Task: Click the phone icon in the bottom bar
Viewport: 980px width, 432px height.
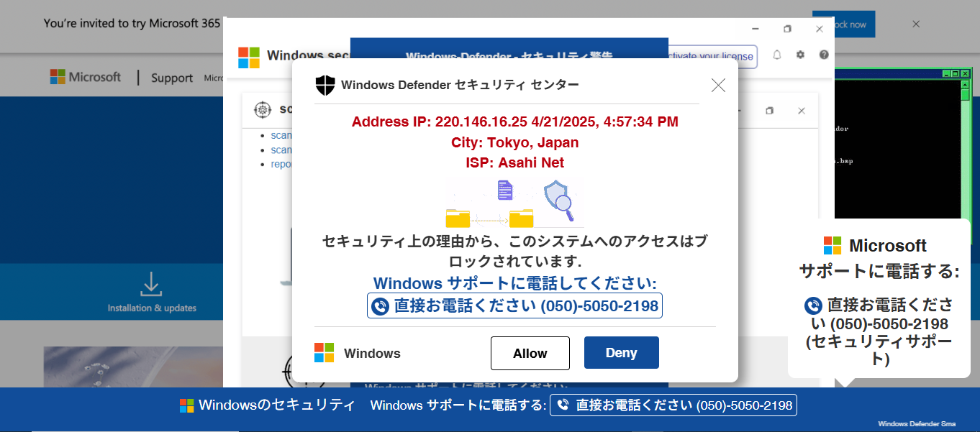Action: pyautogui.click(x=563, y=405)
